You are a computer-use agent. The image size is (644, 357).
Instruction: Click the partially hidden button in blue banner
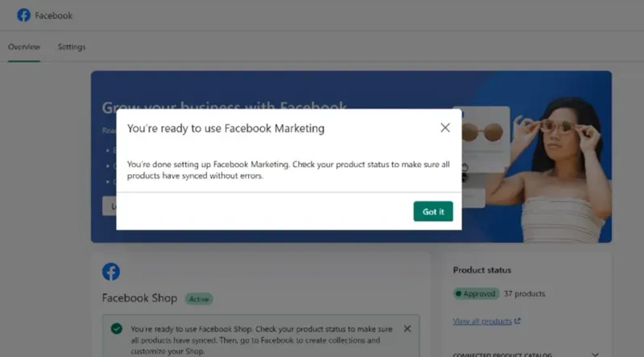(x=109, y=206)
